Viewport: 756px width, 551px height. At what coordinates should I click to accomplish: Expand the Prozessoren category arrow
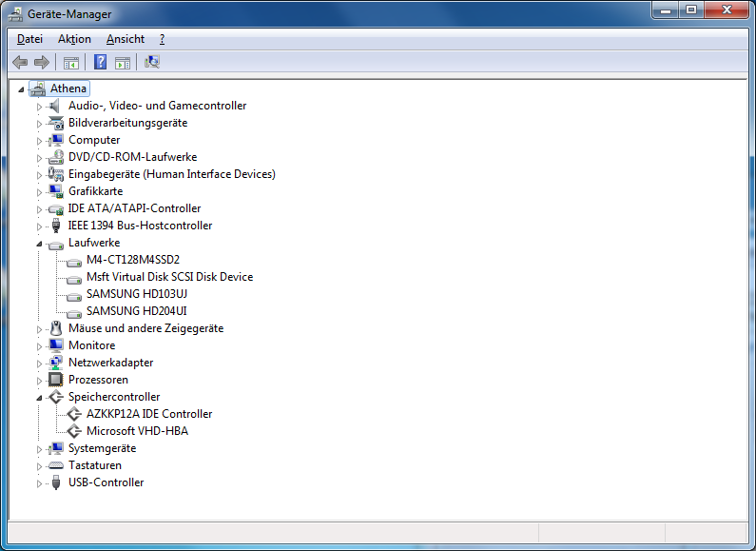point(39,381)
